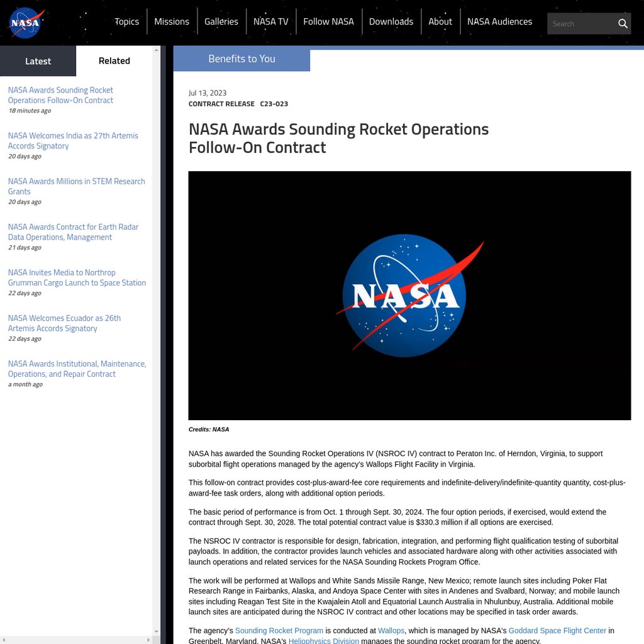Click the Sounding Rocket Program link
This screenshot has width=644, height=644.
point(279,630)
